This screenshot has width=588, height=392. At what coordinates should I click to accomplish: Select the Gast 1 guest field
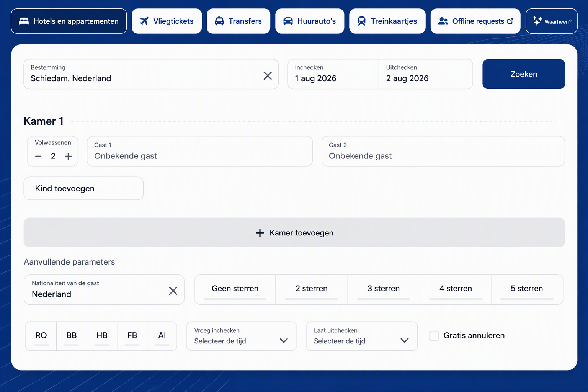coord(200,151)
